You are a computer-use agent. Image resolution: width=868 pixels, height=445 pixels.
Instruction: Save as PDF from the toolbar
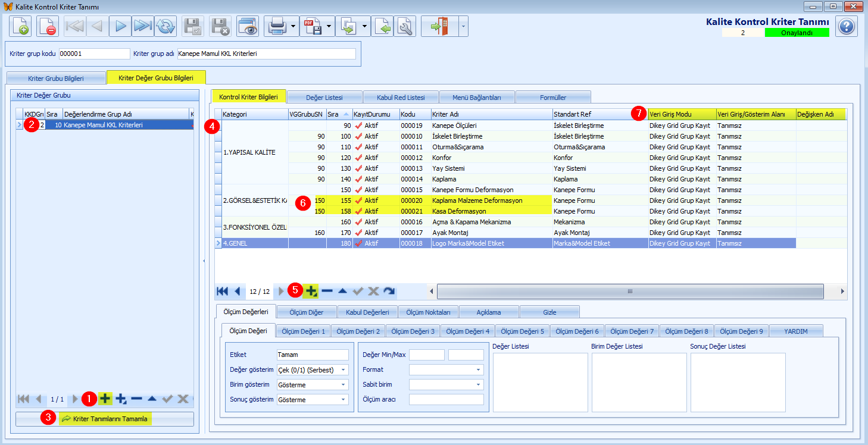pyautogui.click(x=313, y=26)
